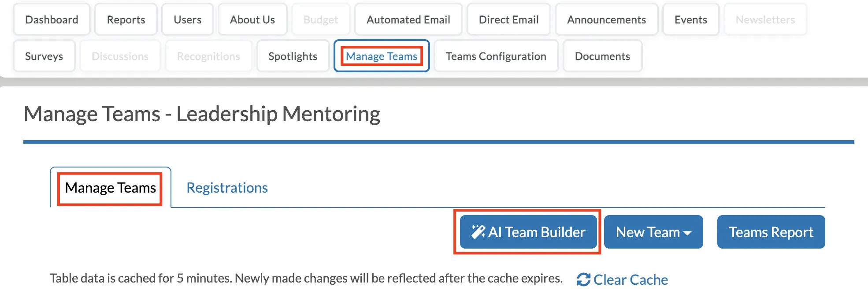Select About Us in the navigation

pos(252,19)
